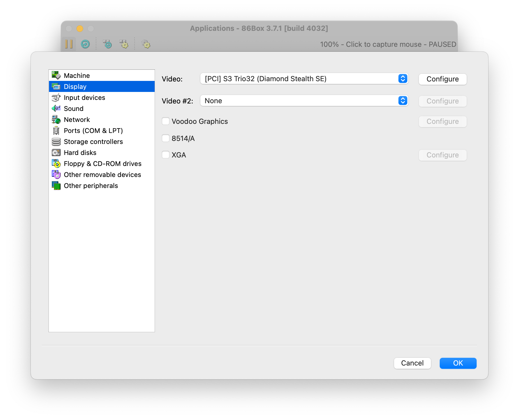Click the Network globe icon
This screenshot has width=519, height=420.
click(56, 119)
